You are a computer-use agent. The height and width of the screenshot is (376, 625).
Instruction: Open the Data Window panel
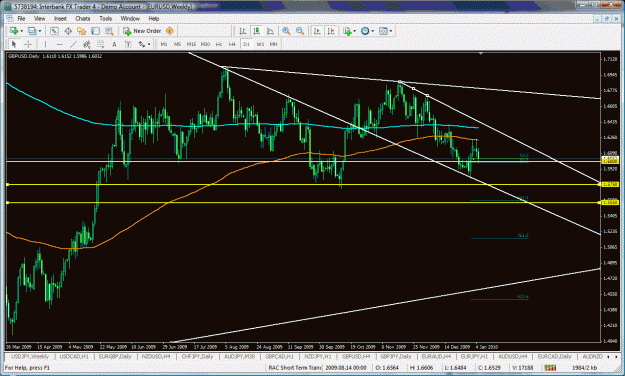(x=68, y=31)
